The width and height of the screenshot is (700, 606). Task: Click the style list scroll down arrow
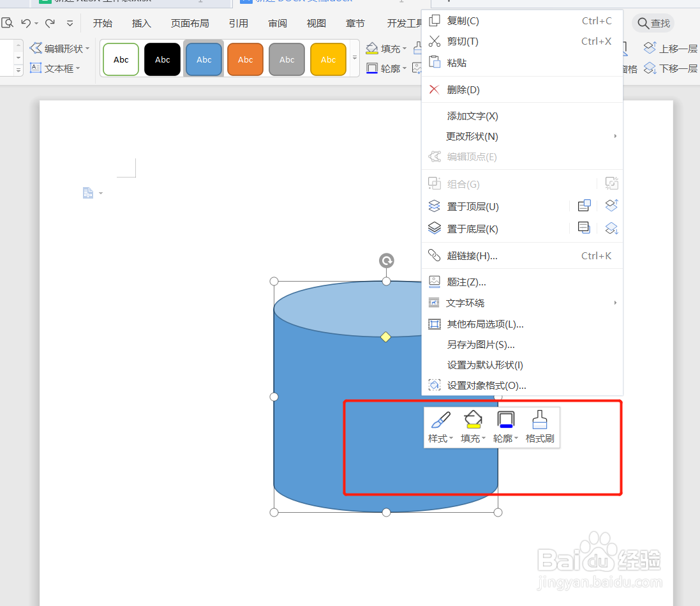(19, 57)
